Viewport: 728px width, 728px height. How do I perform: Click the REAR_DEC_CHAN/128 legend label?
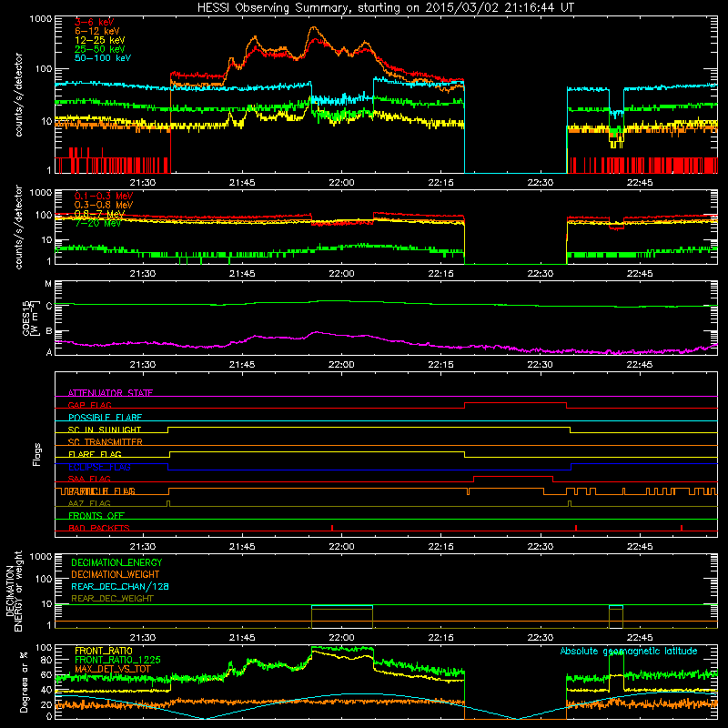click(120, 586)
